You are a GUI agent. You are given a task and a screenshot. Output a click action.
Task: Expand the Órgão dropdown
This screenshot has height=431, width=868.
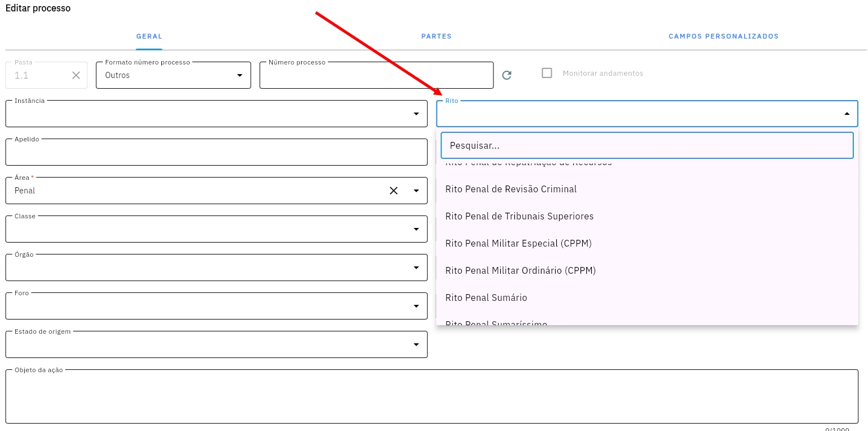click(416, 268)
